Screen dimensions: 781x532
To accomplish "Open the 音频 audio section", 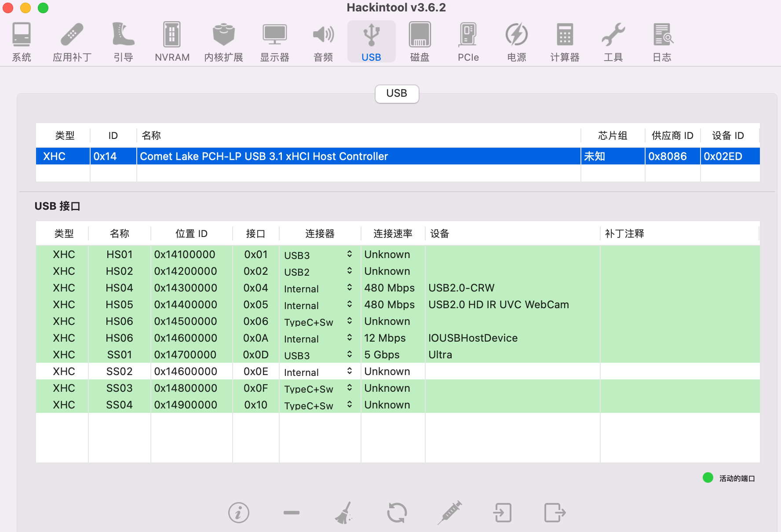I will [x=323, y=42].
